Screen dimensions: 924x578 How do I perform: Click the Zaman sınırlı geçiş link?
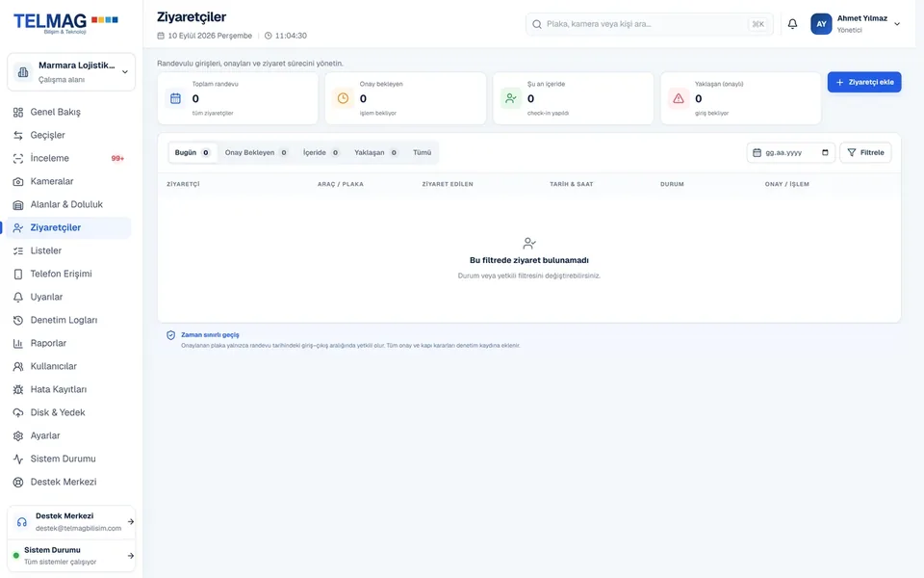click(x=210, y=335)
